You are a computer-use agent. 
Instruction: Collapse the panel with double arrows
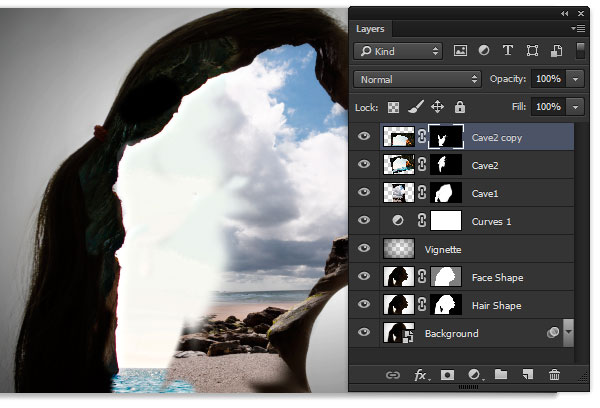(564, 13)
